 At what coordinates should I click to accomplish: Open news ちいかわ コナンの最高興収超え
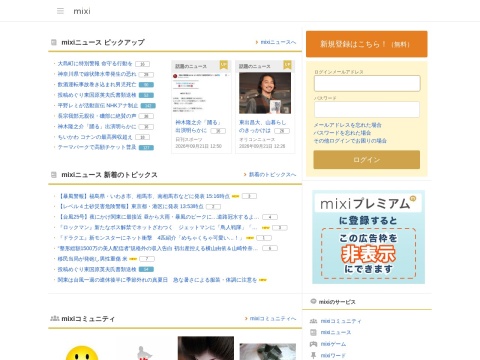click(95, 137)
